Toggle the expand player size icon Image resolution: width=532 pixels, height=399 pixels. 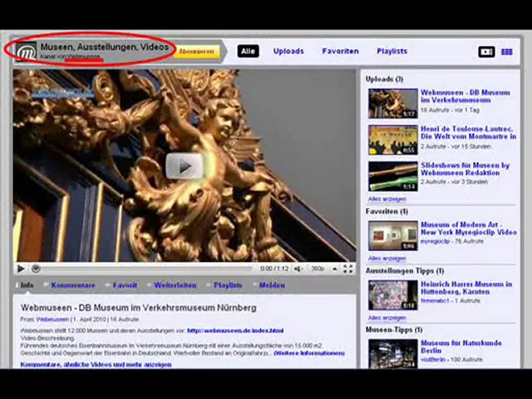(x=335, y=268)
